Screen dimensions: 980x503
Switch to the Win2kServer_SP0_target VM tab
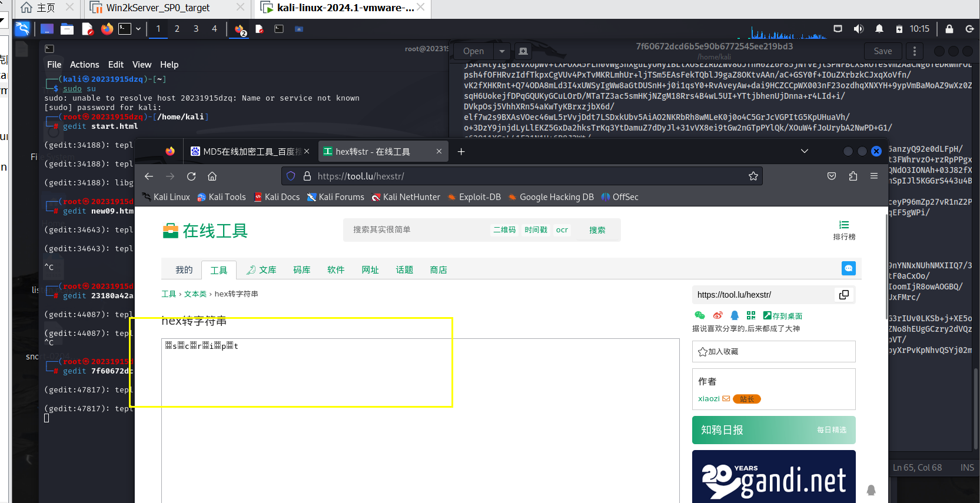158,8
